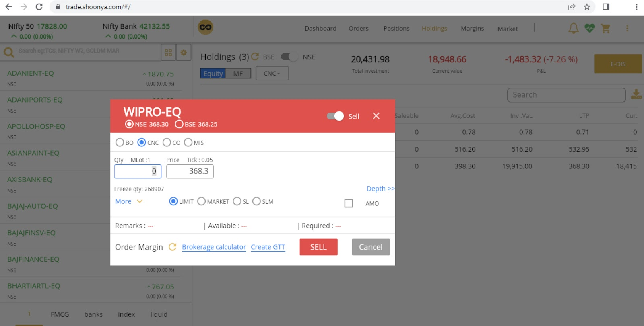This screenshot has width=644, height=326.
Task: Click the watchlist symbol search field
Action: pyautogui.click(x=89, y=51)
